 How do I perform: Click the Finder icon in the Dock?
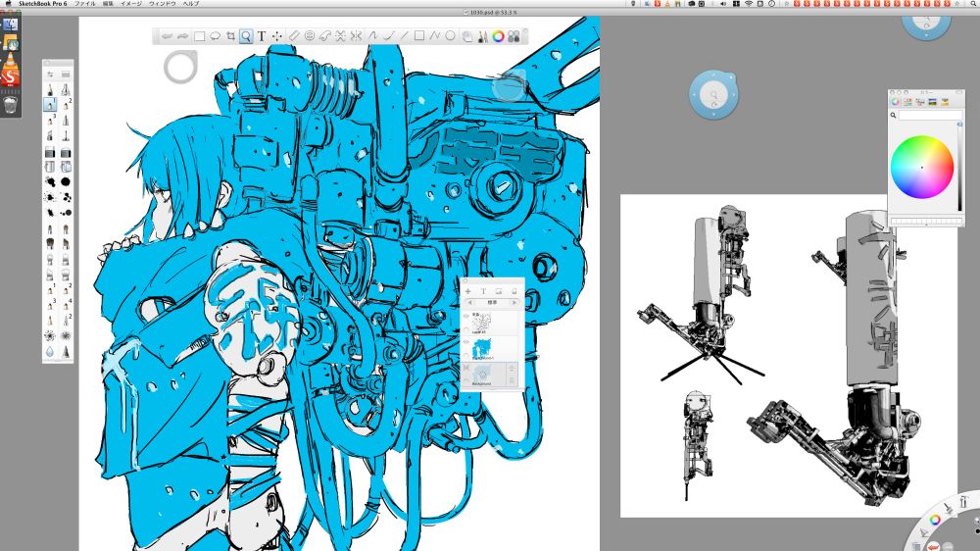click(11, 25)
